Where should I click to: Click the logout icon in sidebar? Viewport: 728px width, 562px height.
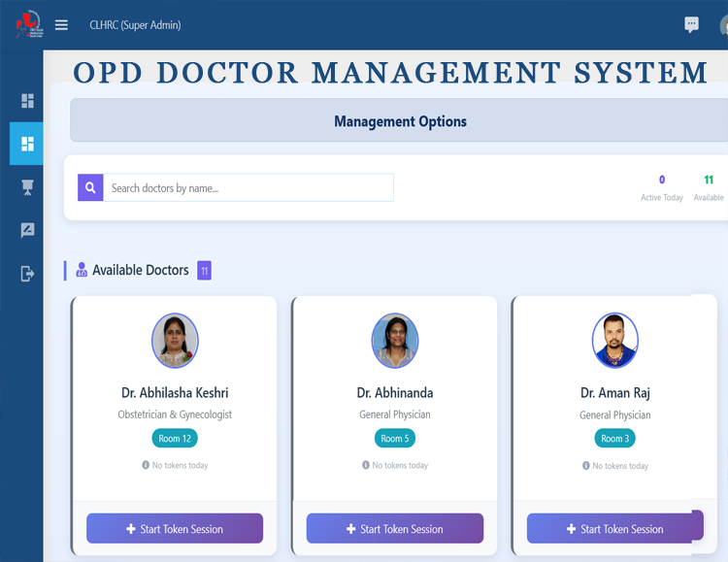pyautogui.click(x=27, y=274)
